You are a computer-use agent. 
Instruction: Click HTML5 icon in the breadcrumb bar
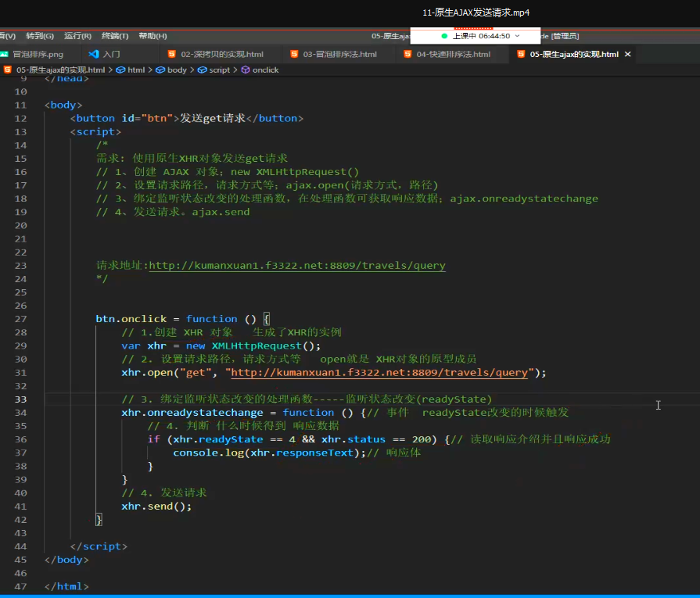(x=8, y=70)
